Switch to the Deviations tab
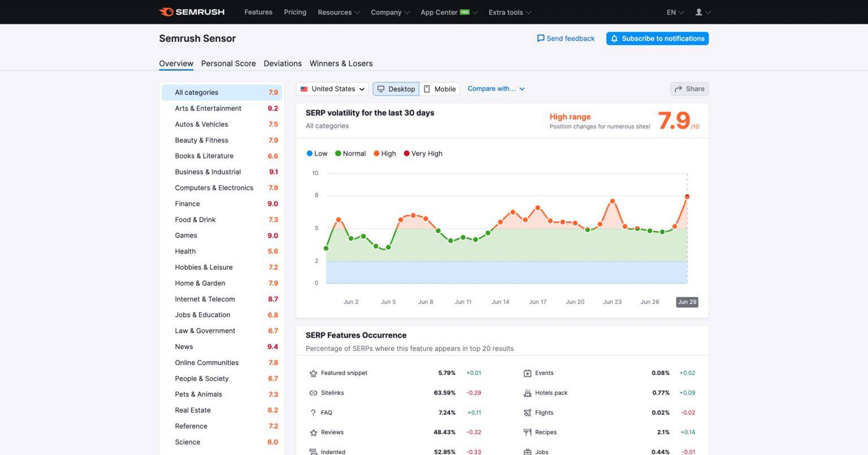Viewport: 868px width, 455px height. pos(283,63)
